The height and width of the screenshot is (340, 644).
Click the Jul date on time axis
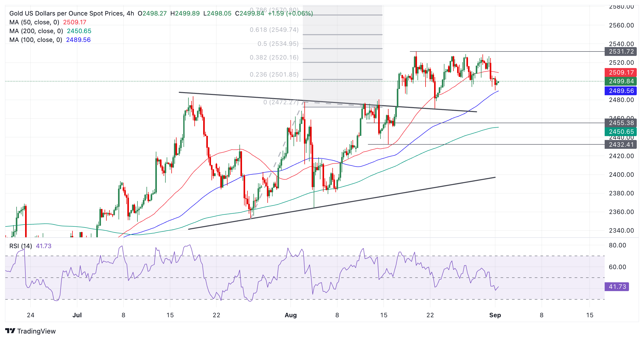click(x=77, y=315)
